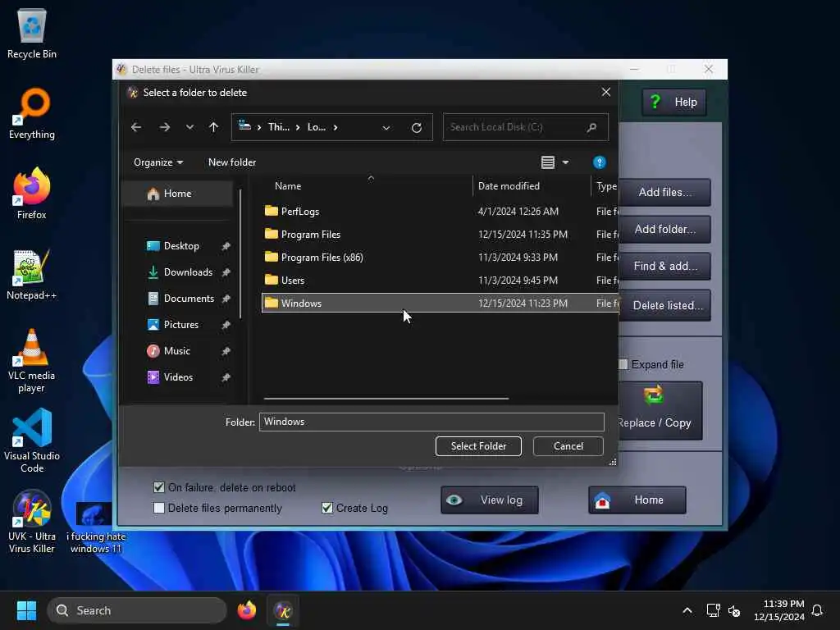Go up one folder level arrow
Screen dimensions: 840x630
coord(213,127)
